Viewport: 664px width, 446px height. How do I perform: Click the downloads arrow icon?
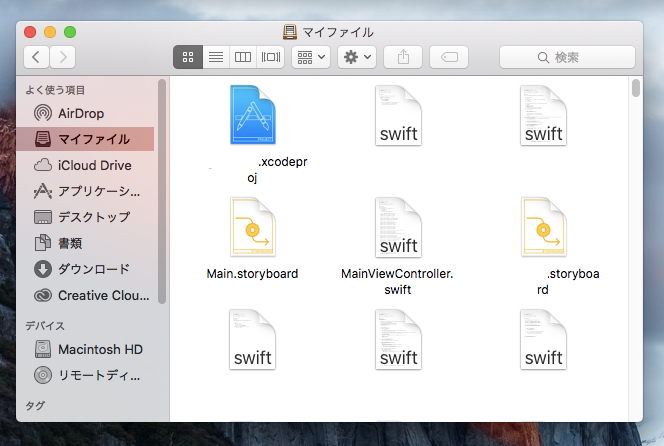(43, 269)
